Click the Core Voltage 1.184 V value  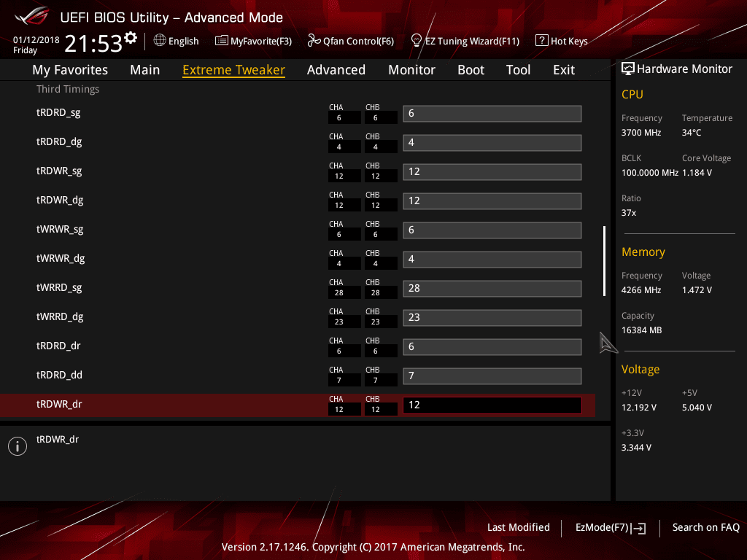[x=697, y=173]
